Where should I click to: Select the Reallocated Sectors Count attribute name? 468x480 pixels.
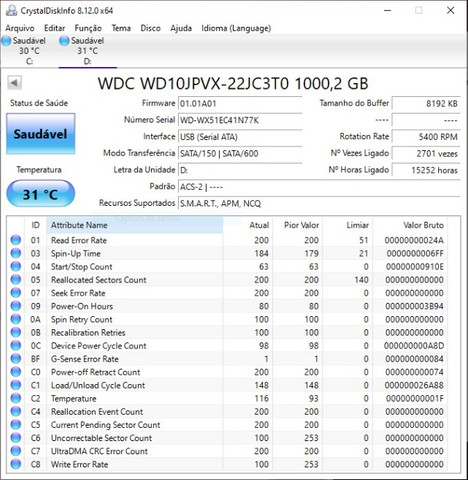98,280
